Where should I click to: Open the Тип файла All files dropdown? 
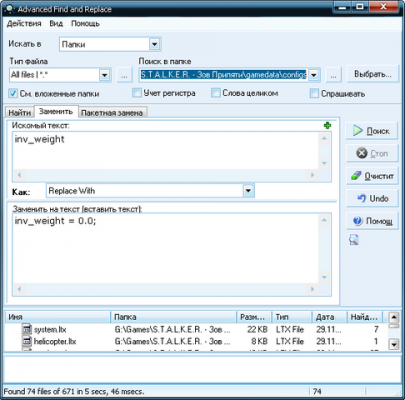click(x=104, y=75)
